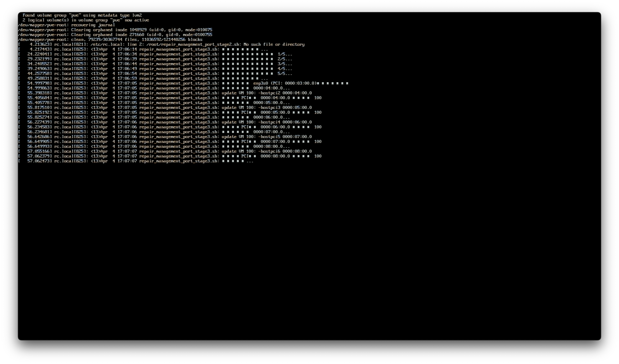Click the 'Found volume group "pve"' line

(x=82, y=15)
